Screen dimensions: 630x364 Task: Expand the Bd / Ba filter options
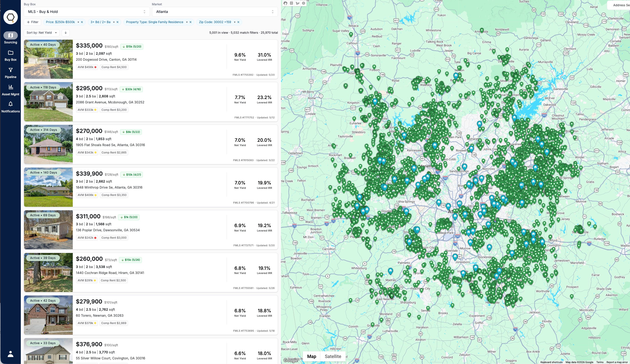tap(114, 22)
